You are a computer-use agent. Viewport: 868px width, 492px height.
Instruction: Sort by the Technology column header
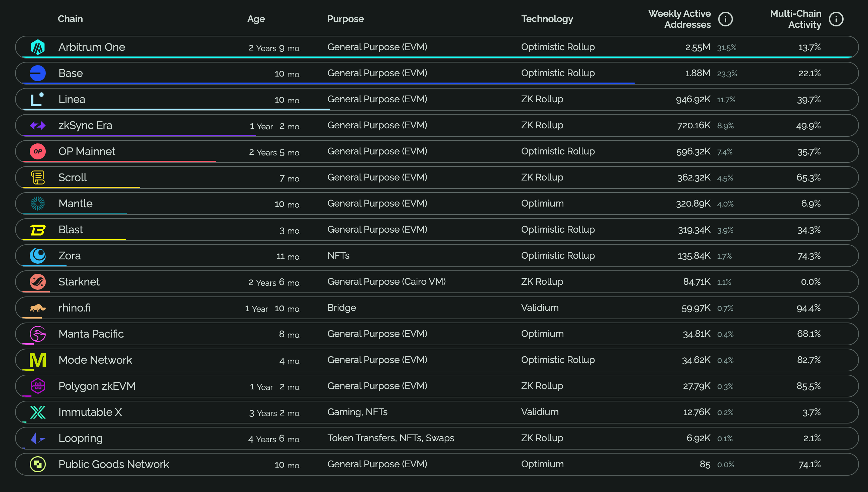click(x=547, y=19)
